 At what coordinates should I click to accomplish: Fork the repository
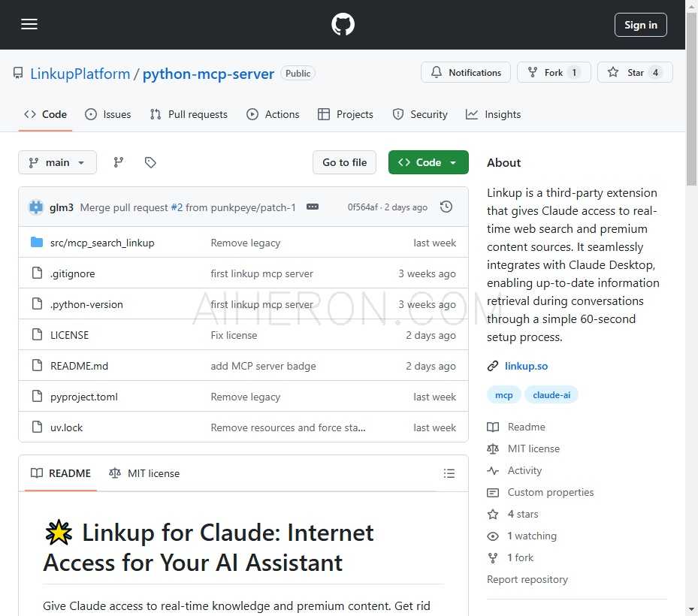click(x=554, y=73)
